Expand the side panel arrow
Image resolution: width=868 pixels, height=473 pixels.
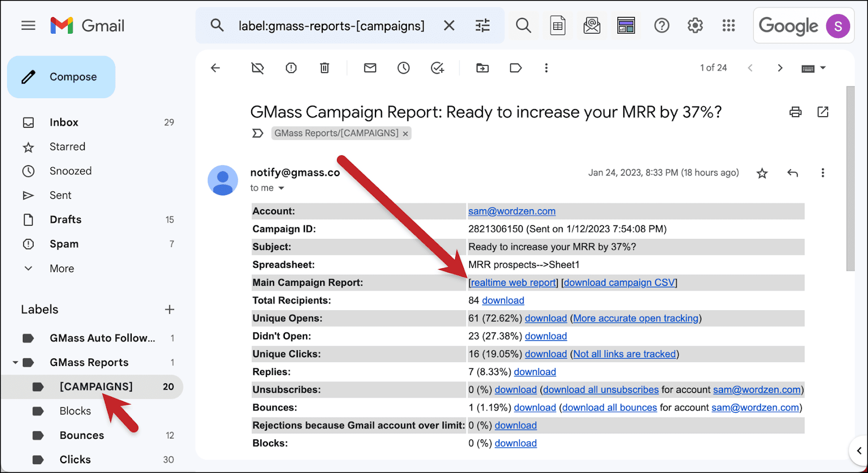coord(859,451)
